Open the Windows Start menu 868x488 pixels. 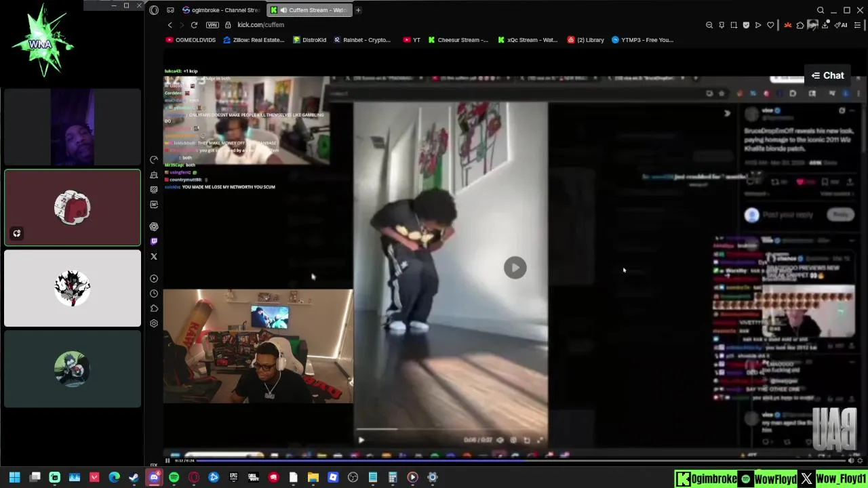coord(14,477)
